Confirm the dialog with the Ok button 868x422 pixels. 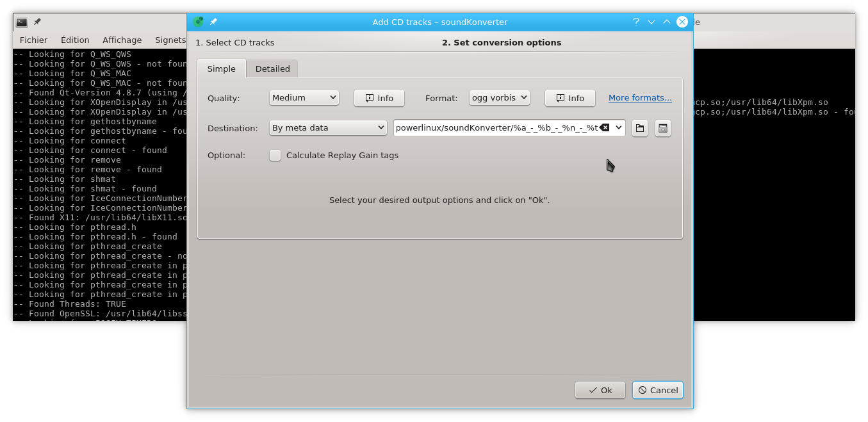[600, 390]
